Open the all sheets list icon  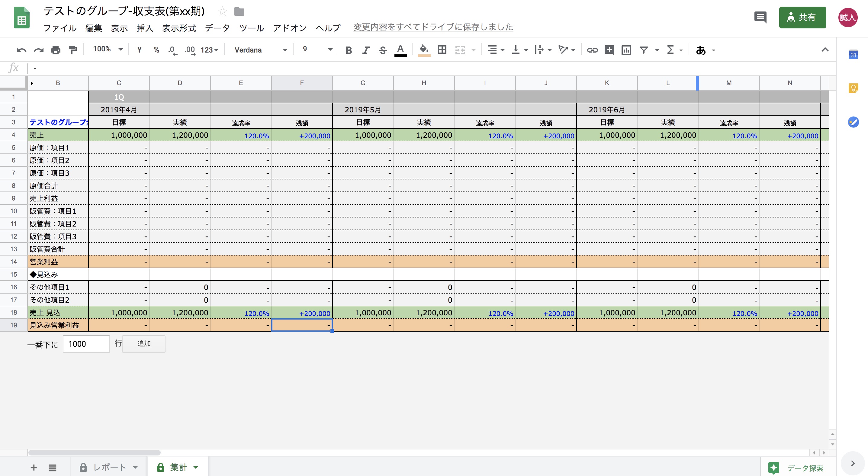(52, 468)
